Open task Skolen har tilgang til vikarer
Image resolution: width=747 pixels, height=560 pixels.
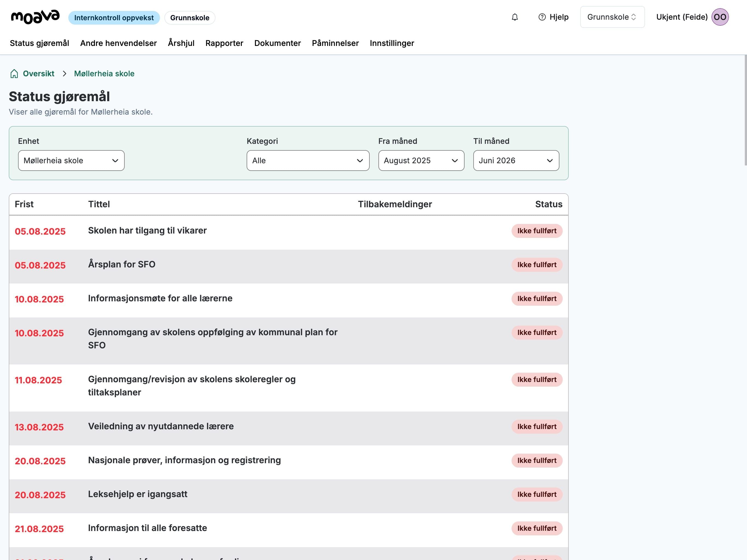[x=147, y=231]
